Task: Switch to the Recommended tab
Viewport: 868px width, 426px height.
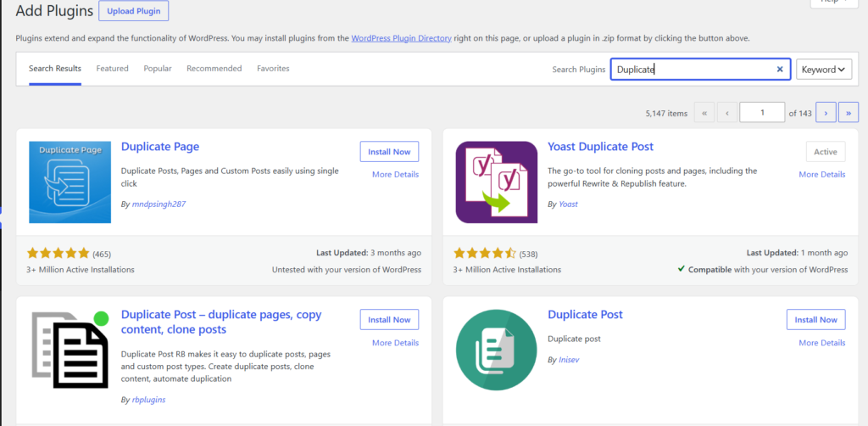Action: [214, 69]
